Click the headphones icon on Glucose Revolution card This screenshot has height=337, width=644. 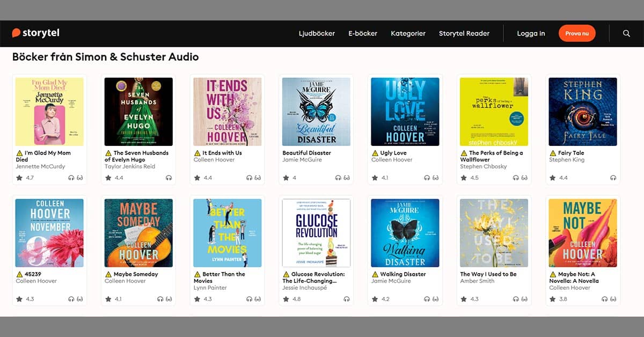tap(347, 299)
